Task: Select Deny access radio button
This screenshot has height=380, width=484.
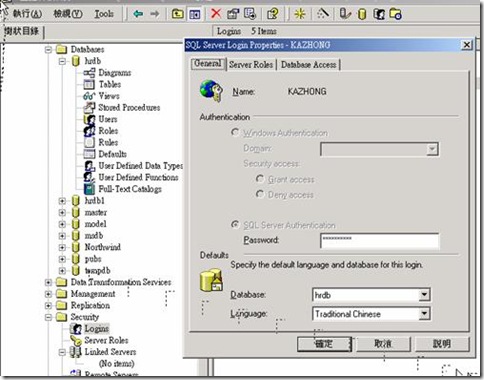Action: click(x=260, y=194)
